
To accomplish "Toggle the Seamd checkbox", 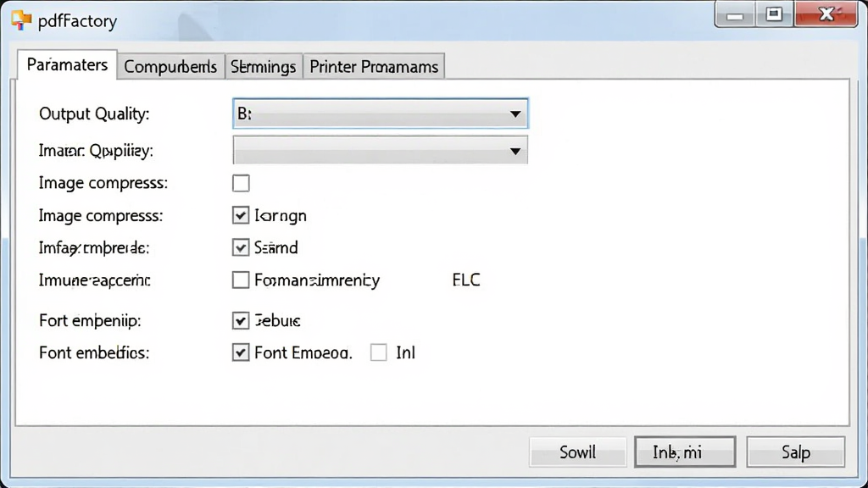I will click(x=241, y=247).
